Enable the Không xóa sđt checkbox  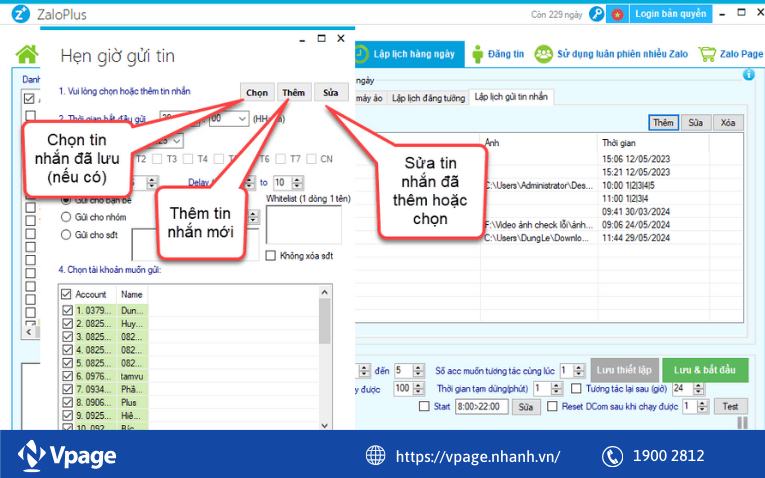(271, 256)
